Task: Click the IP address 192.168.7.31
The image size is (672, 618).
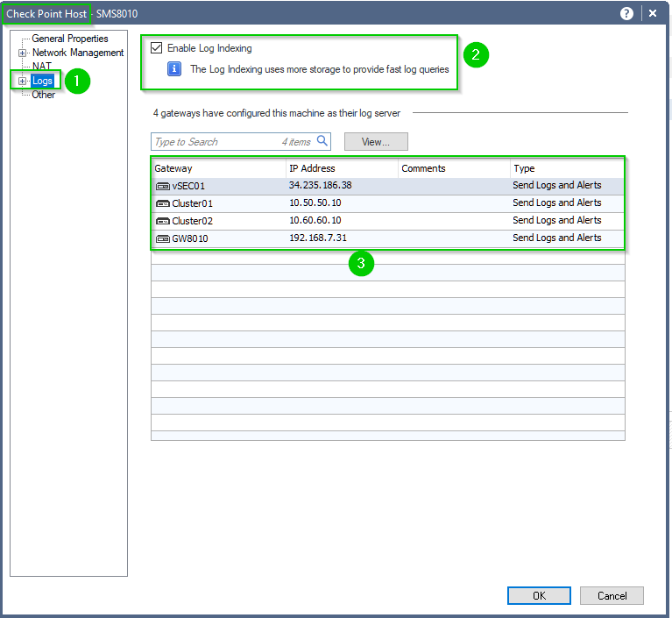Action: pyautogui.click(x=318, y=238)
